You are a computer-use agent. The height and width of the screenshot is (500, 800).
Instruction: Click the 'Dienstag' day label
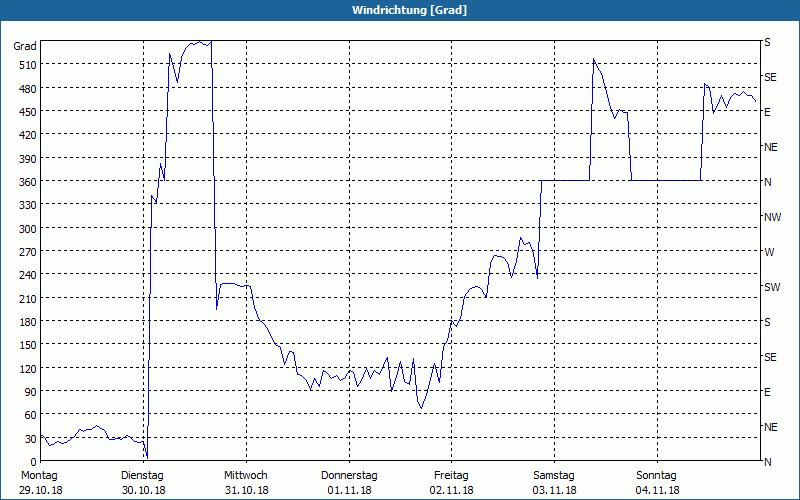[142, 476]
